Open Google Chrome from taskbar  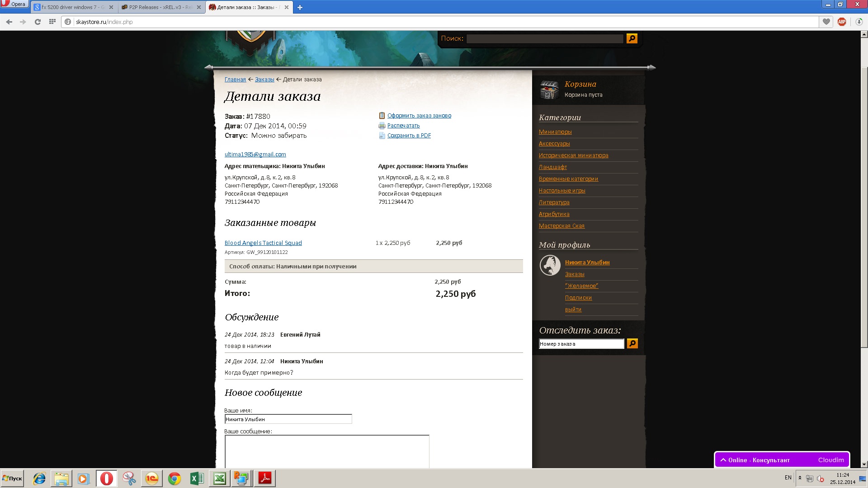175,479
